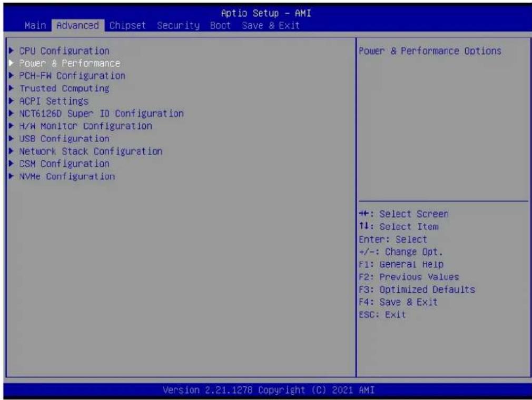The width and height of the screenshot is (532, 400).
Task: Click the arrow beside CSM Configuration
Action: (11, 163)
